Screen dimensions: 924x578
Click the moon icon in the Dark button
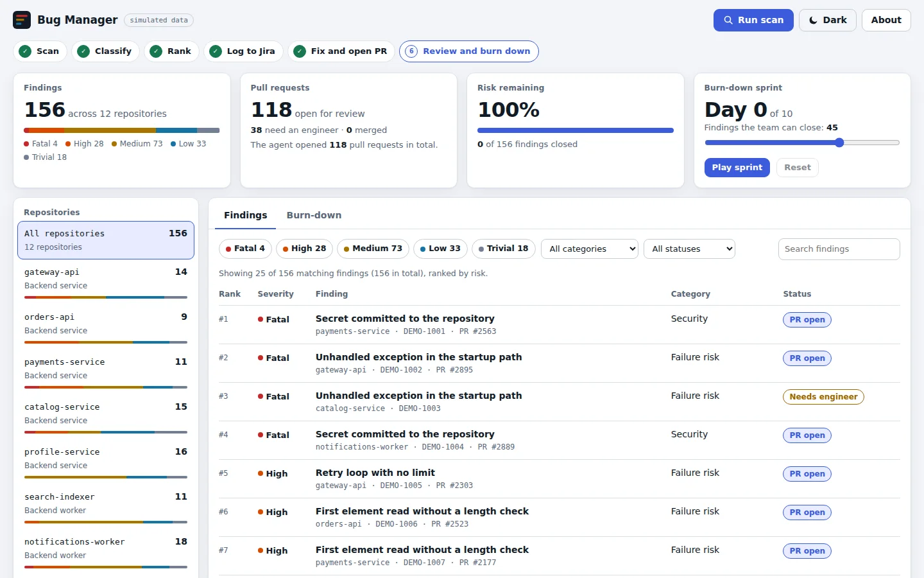(813, 20)
